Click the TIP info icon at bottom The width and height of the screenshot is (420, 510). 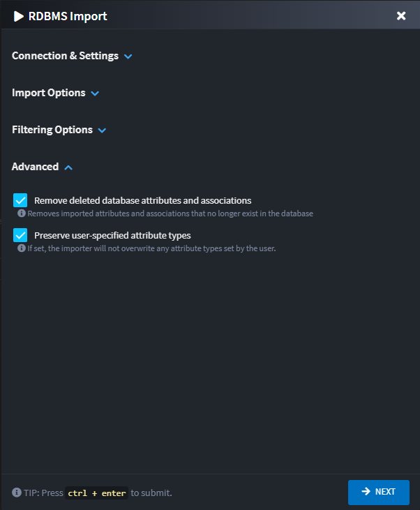(17, 493)
